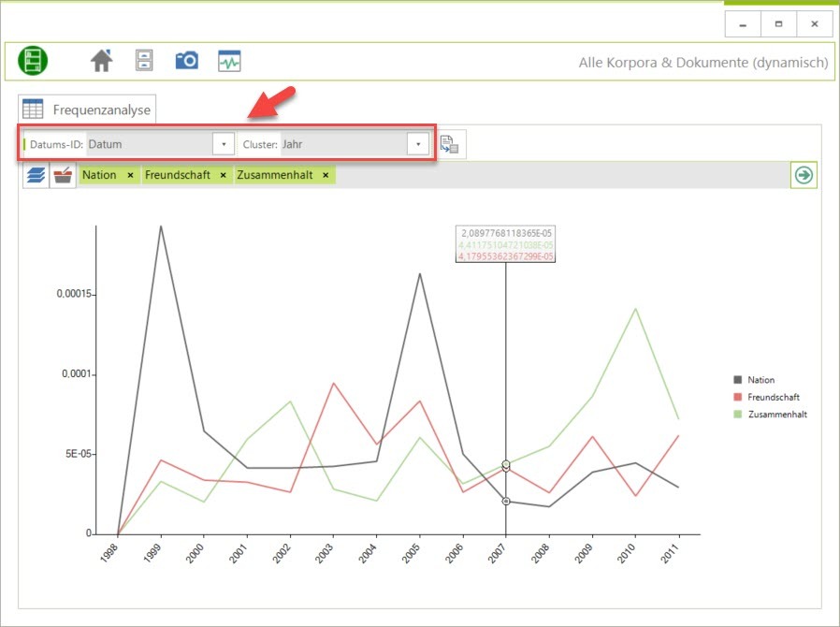Click the green corpus logo icon
The height and width of the screenshot is (627, 840).
pos(33,61)
